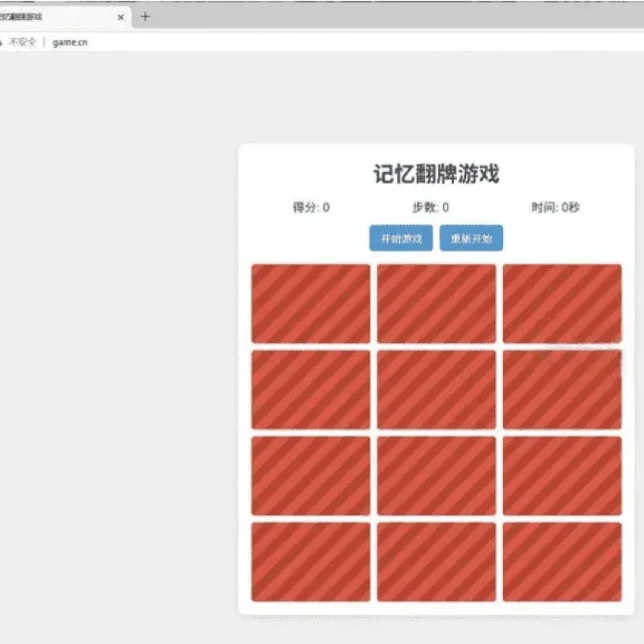
Task: Flip the card in row 3, column 1
Action: click(311, 476)
